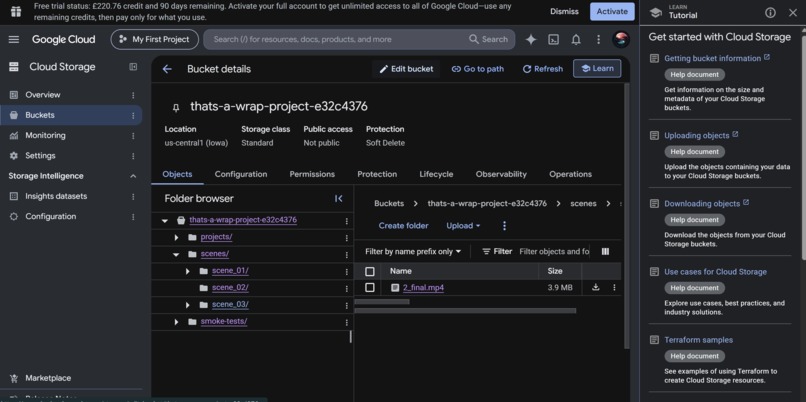The image size is (806, 402).
Task: Collapse the Folder browser panel icon
Action: point(339,198)
